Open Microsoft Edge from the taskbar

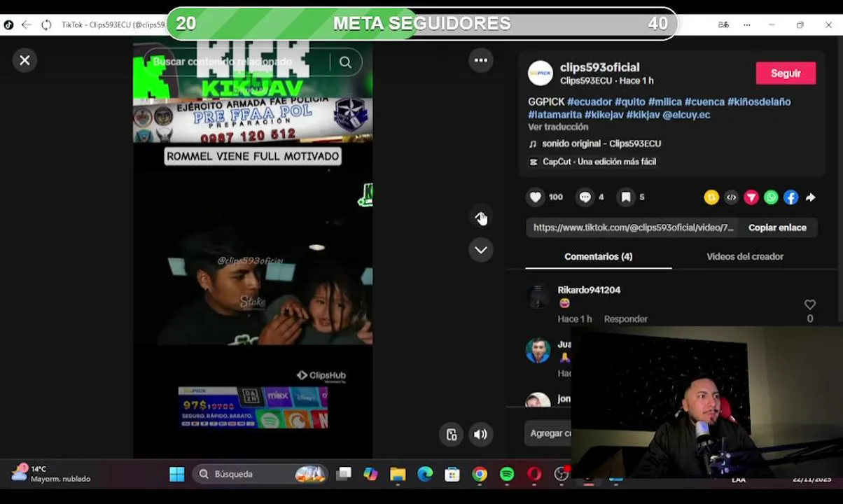click(x=425, y=475)
